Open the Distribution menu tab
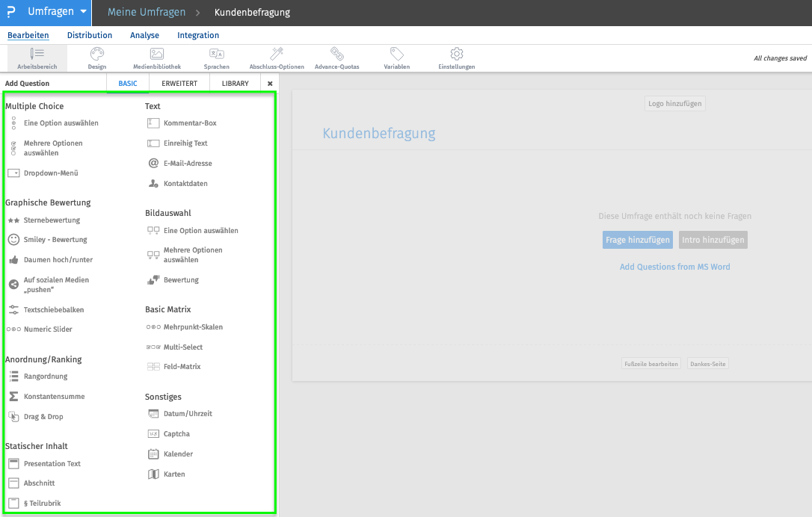Image resolution: width=812 pixels, height=517 pixels. pos(90,35)
